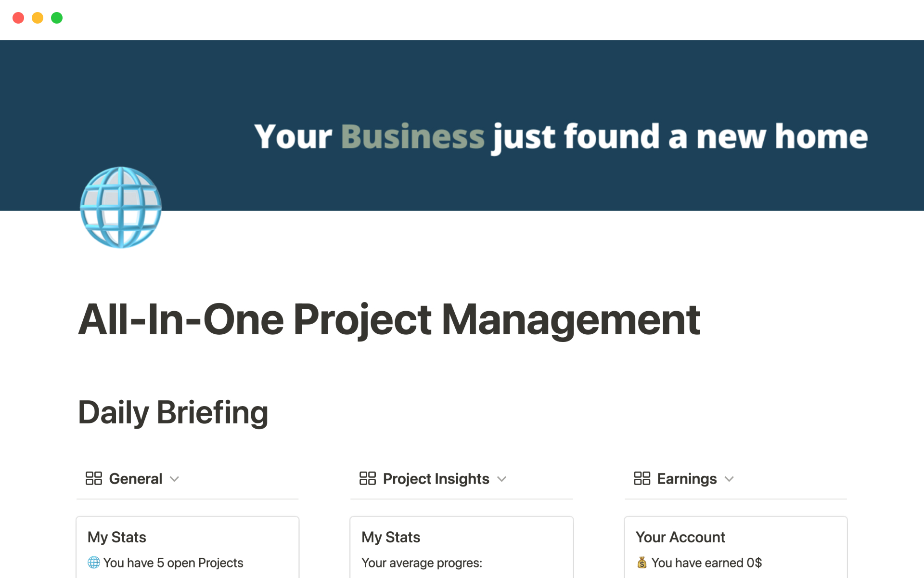This screenshot has width=924, height=578.
Task: Maximize the window using the green button
Action: pyautogui.click(x=57, y=18)
